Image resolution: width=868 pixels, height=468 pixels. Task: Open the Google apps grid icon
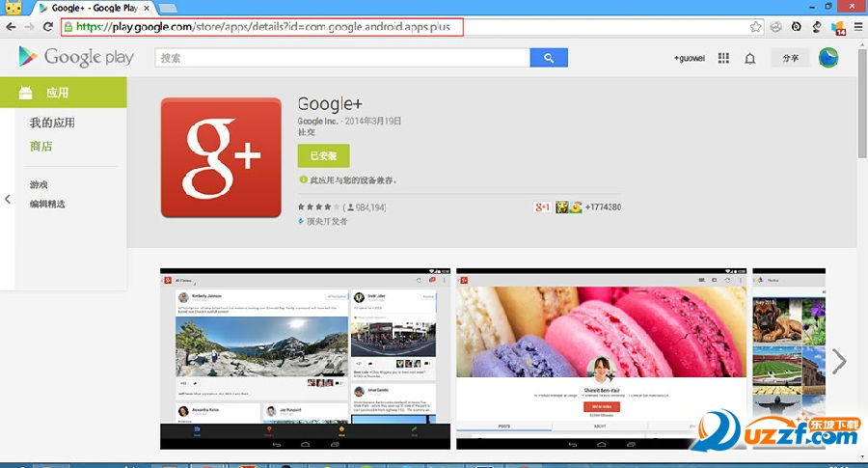pyautogui.click(x=723, y=58)
